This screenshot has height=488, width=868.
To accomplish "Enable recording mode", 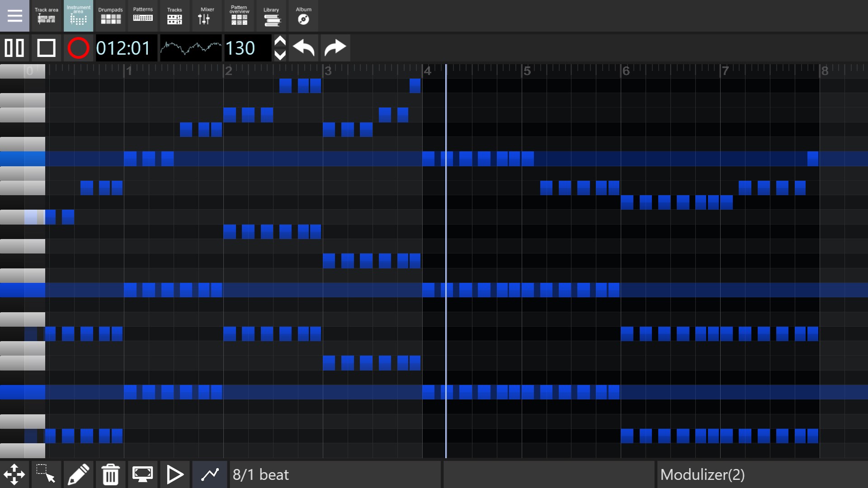I will [x=78, y=48].
